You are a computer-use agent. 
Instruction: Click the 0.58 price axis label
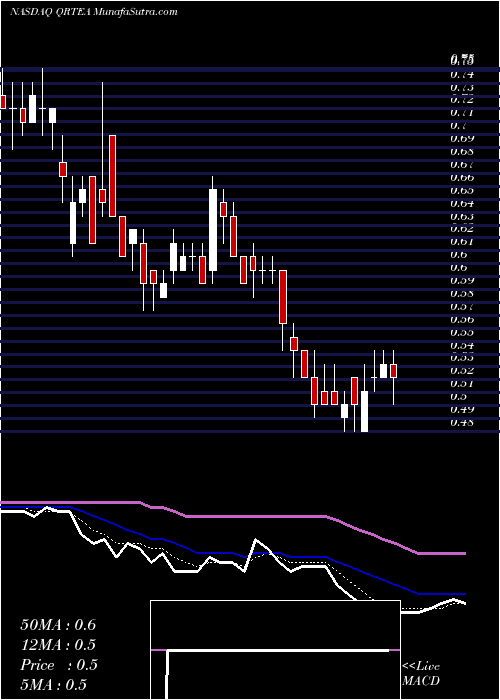click(x=462, y=293)
